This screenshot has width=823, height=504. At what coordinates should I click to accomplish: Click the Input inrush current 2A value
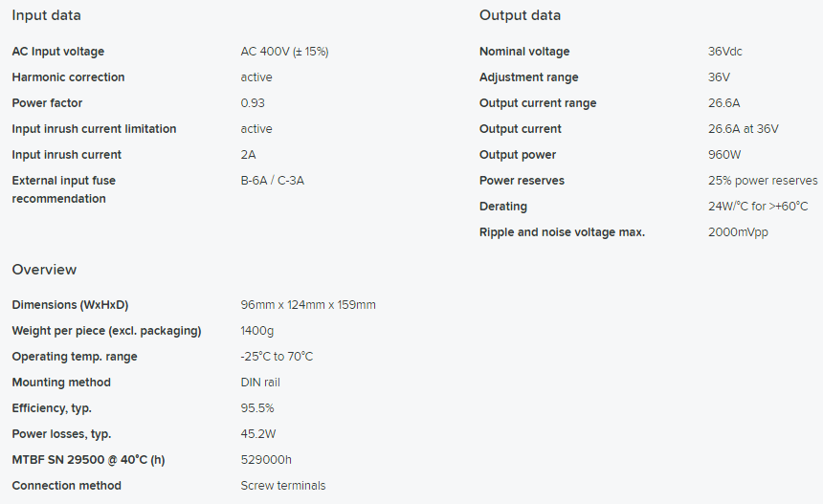(248, 155)
